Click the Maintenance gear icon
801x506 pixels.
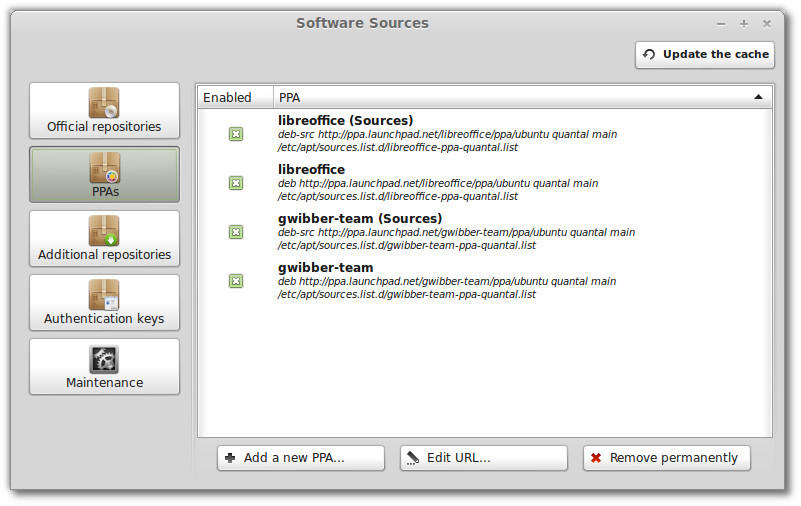(x=104, y=359)
